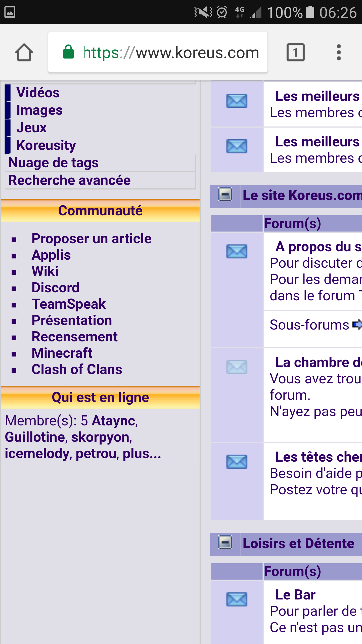Collapse the Loisirs et Détente category
The height and width of the screenshot is (644, 362).
225,543
